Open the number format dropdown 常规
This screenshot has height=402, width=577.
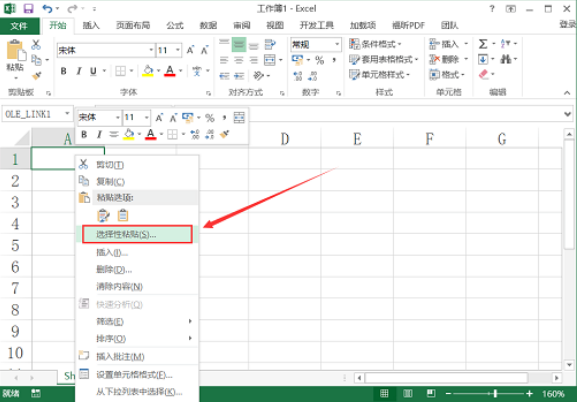click(337, 45)
